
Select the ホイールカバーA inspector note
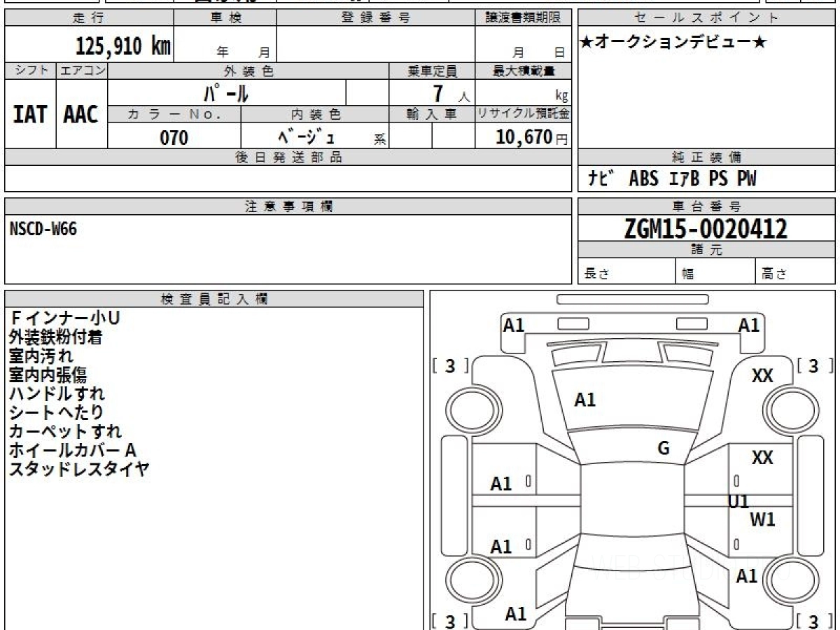(72, 451)
